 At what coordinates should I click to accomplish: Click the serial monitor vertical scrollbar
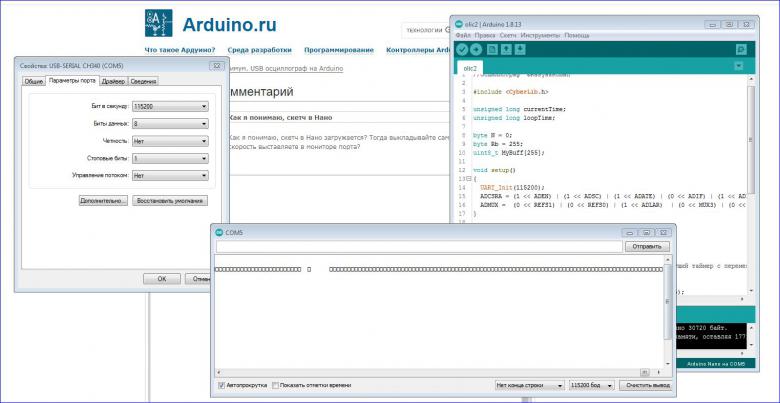click(668, 312)
